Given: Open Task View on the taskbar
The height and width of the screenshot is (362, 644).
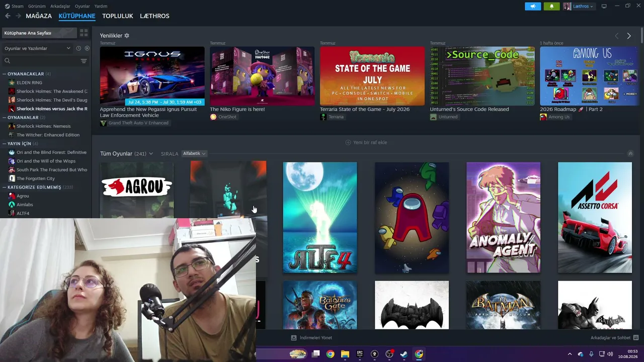Looking at the screenshot, I should pyautogui.click(x=315, y=354).
